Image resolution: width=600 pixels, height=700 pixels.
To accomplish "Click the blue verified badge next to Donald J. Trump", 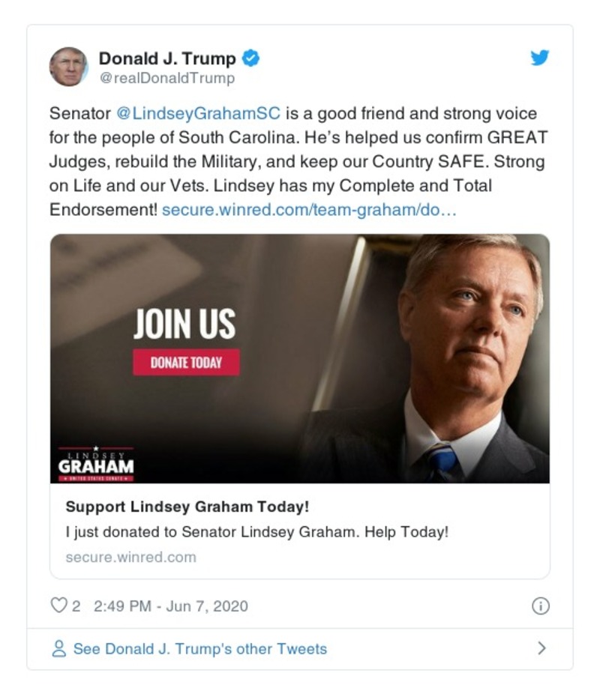I will point(251,57).
